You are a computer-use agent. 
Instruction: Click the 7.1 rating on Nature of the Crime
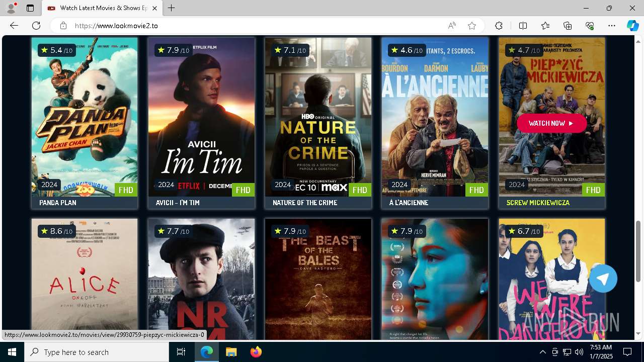(290, 50)
